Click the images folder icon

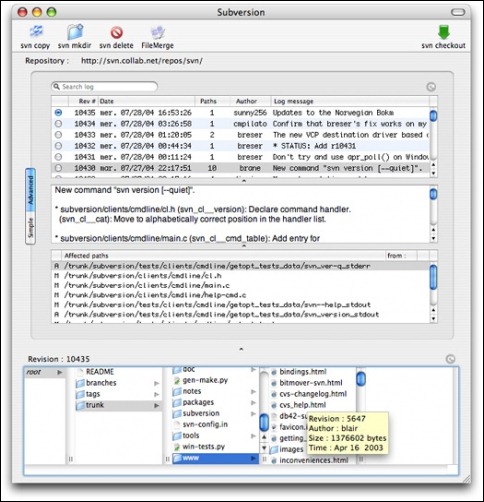click(x=274, y=449)
